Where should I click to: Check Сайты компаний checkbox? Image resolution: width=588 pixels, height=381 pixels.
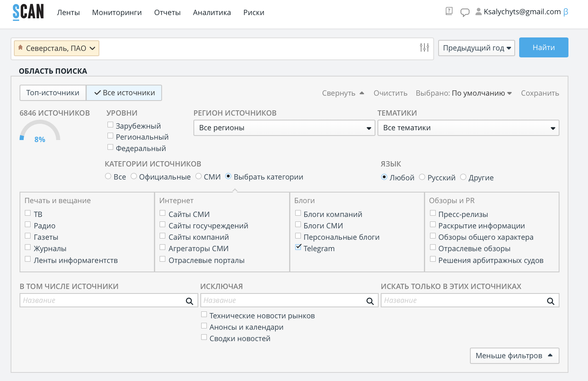pos(162,236)
